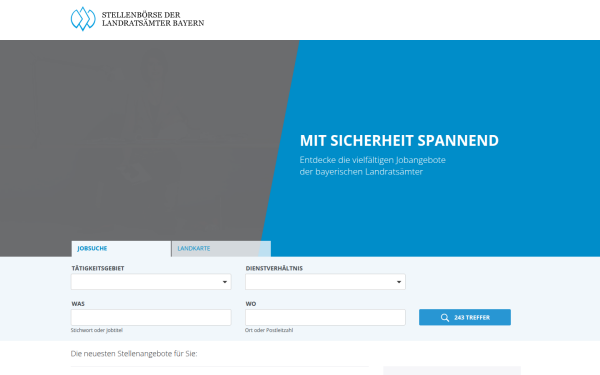Click the 'Dienstverhältnis' field label
The height and width of the screenshot is (375, 600).
tap(274, 268)
